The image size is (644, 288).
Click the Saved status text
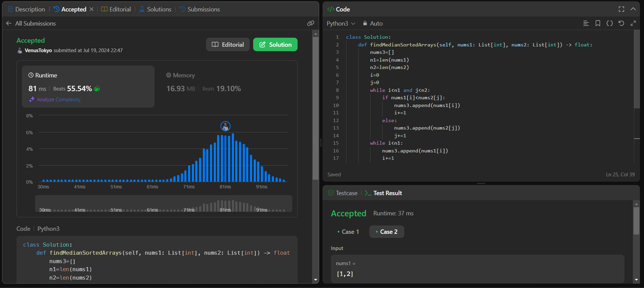(334, 174)
